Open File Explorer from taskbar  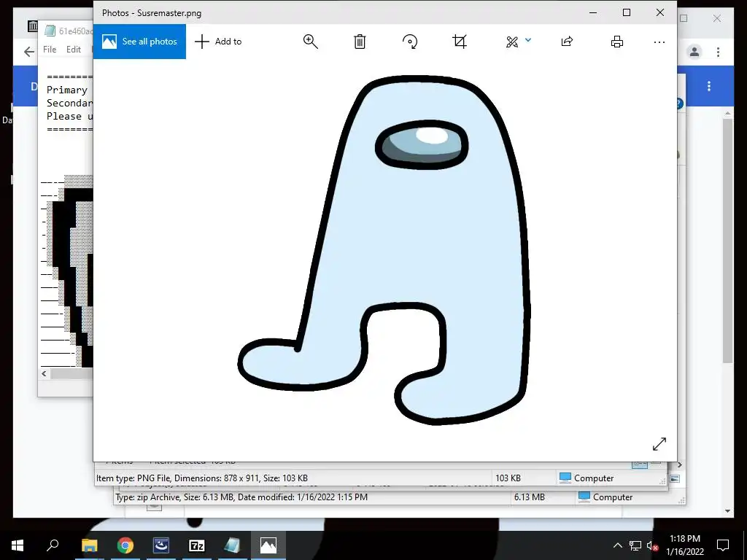(x=89, y=545)
